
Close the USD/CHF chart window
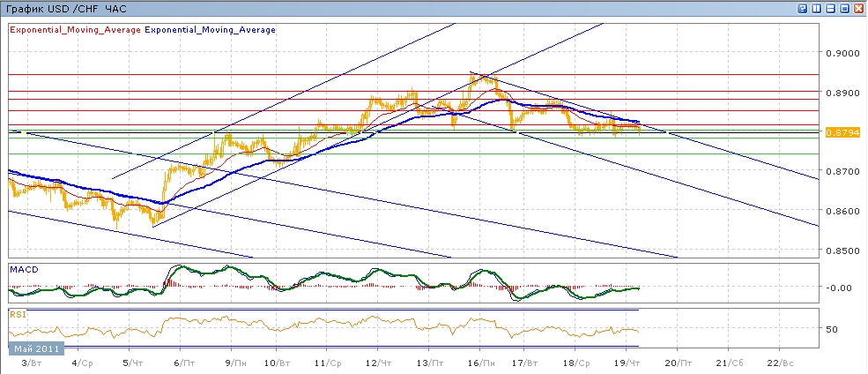[x=858, y=8]
